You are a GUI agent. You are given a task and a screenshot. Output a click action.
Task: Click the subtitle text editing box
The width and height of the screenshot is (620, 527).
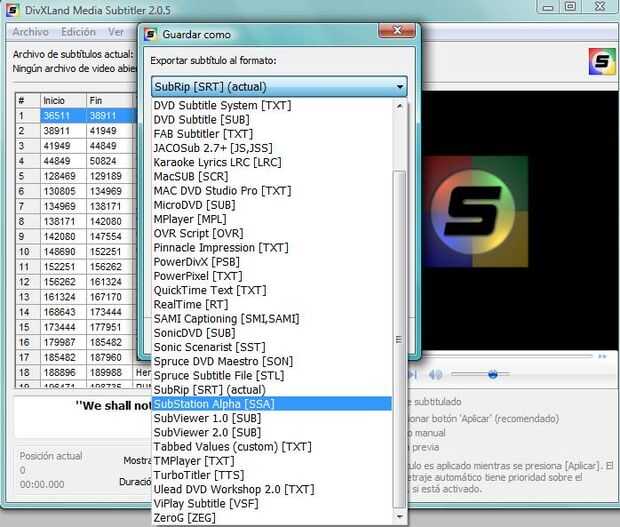(83, 417)
